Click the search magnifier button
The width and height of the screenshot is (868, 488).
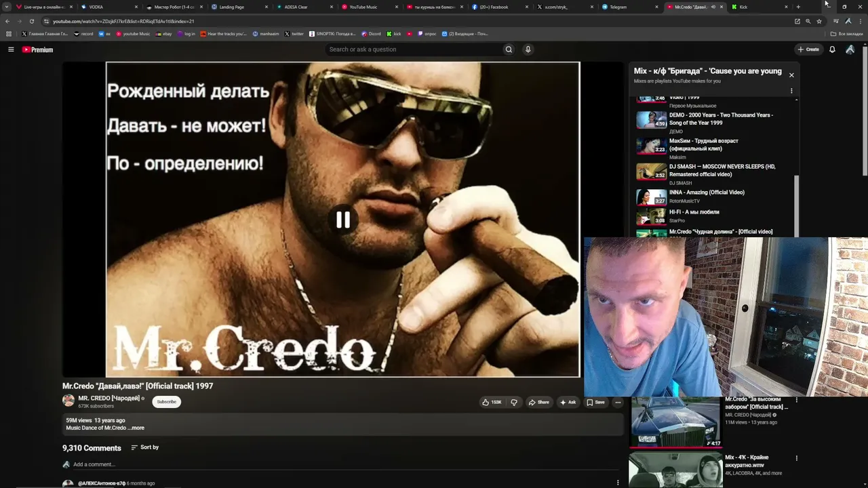(x=509, y=49)
